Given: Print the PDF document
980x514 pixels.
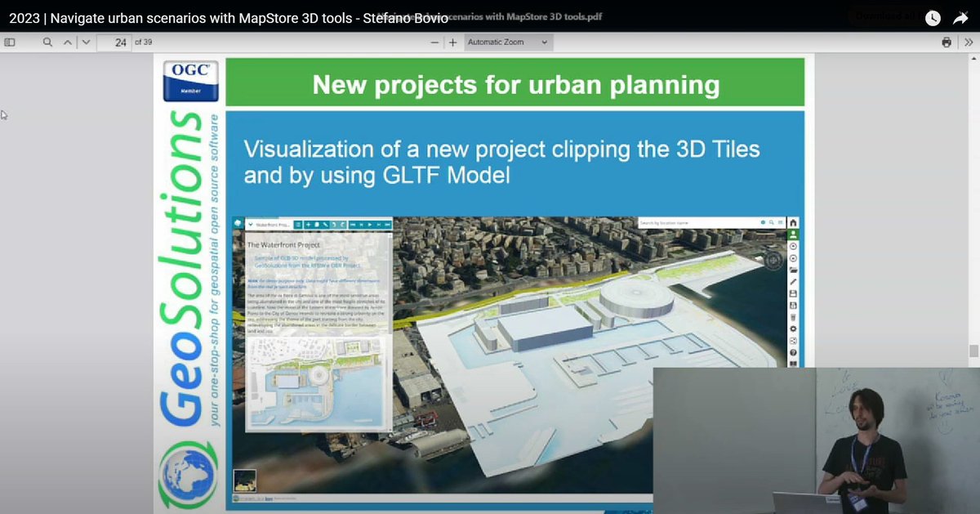Looking at the screenshot, I should click(x=947, y=42).
